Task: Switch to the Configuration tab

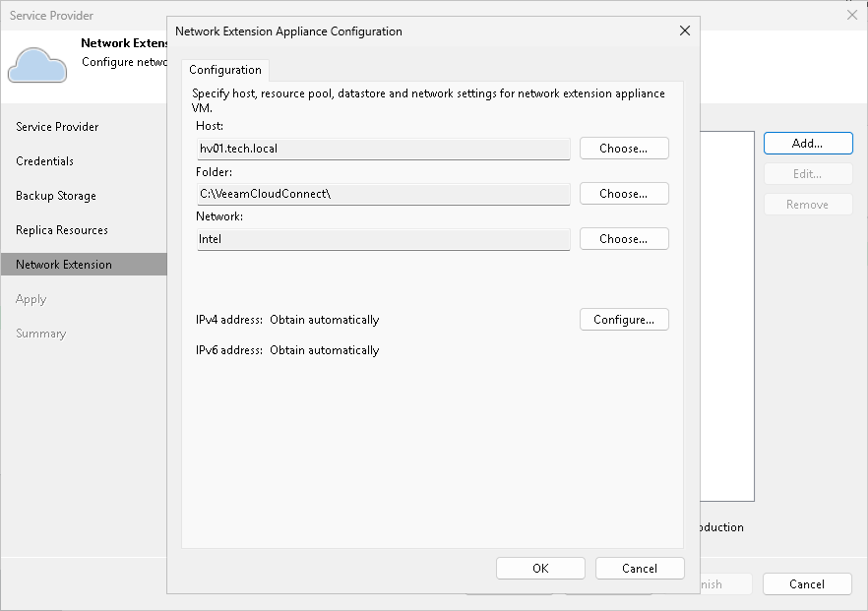Action: tap(224, 70)
